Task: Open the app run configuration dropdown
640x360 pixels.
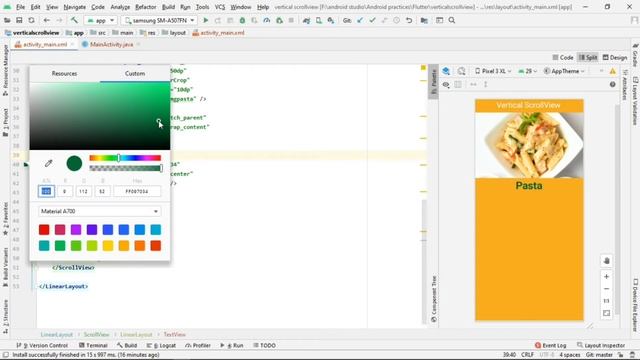Action: tap(100, 20)
